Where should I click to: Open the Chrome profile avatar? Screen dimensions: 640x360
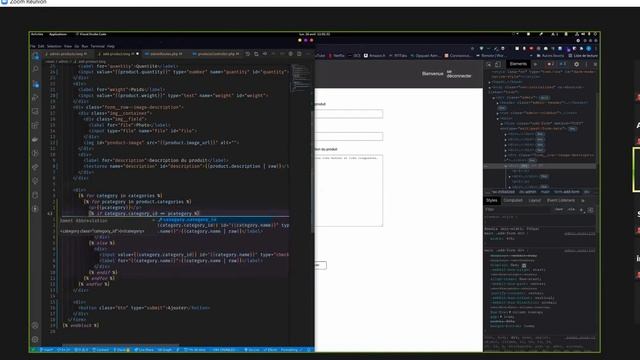589,49
